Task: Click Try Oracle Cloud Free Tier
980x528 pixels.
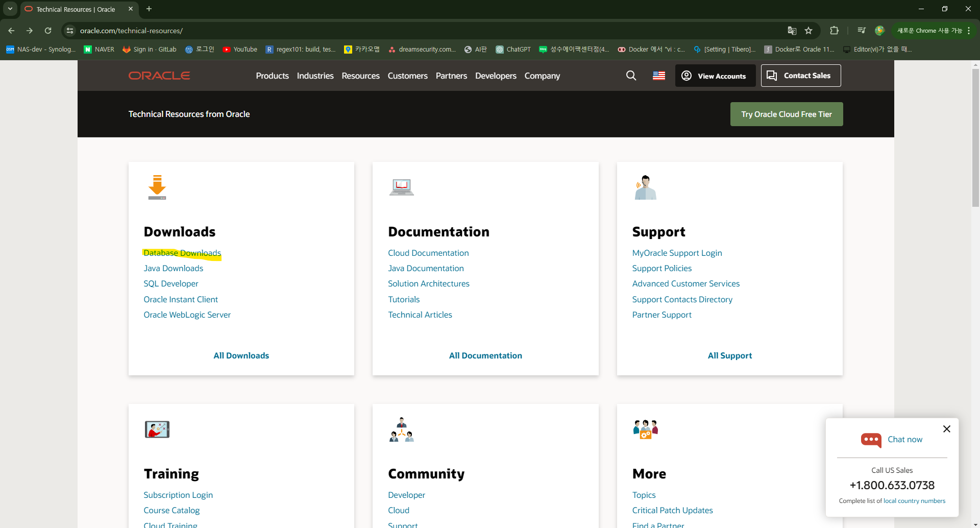Action: pyautogui.click(x=787, y=114)
